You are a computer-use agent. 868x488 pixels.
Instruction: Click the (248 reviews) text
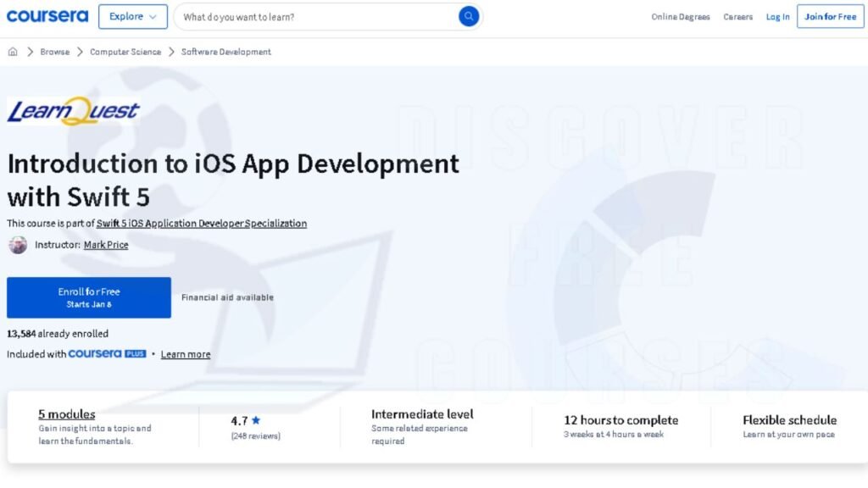pyautogui.click(x=256, y=436)
